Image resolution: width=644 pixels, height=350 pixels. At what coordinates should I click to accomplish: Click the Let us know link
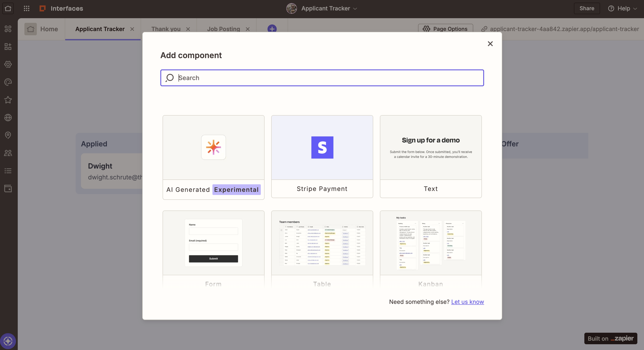click(x=467, y=302)
